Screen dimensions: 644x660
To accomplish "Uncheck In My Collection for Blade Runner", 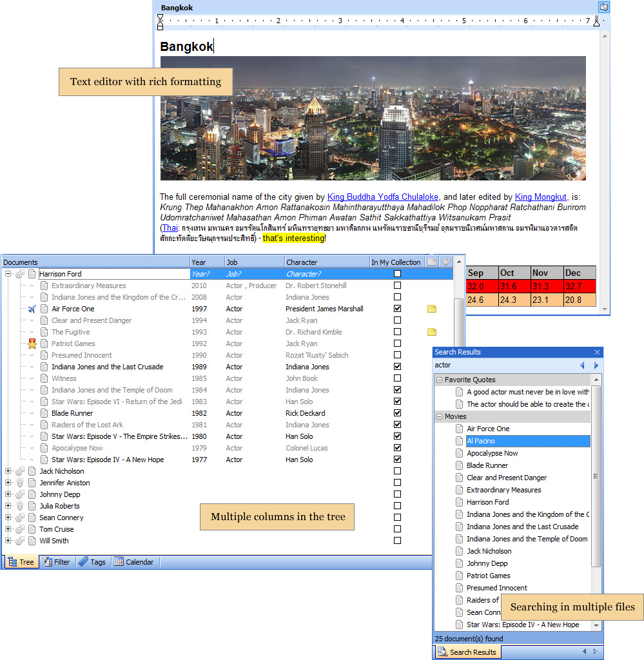I will [397, 413].
